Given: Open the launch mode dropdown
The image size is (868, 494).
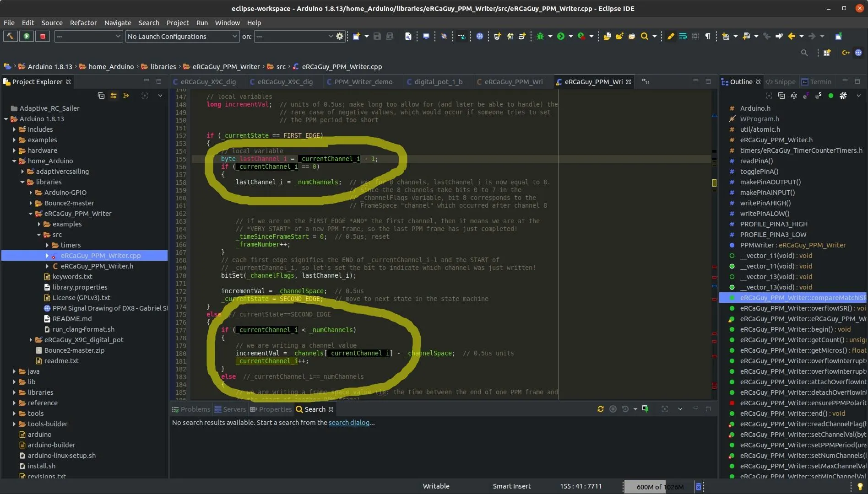Looking at the screenshot, I should coord(88,36).
